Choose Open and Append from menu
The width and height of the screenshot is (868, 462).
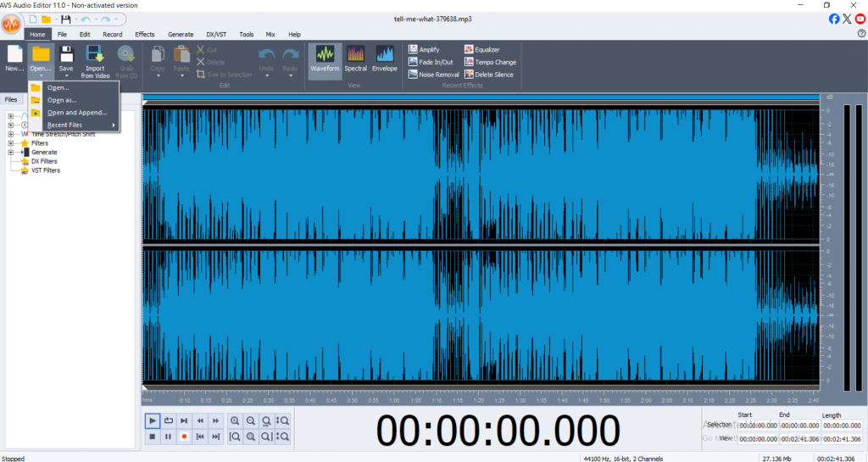76,113
